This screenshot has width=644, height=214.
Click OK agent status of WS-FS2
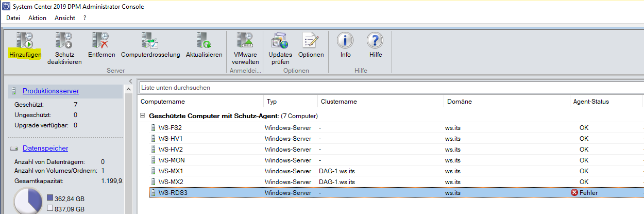coord(584,127)
